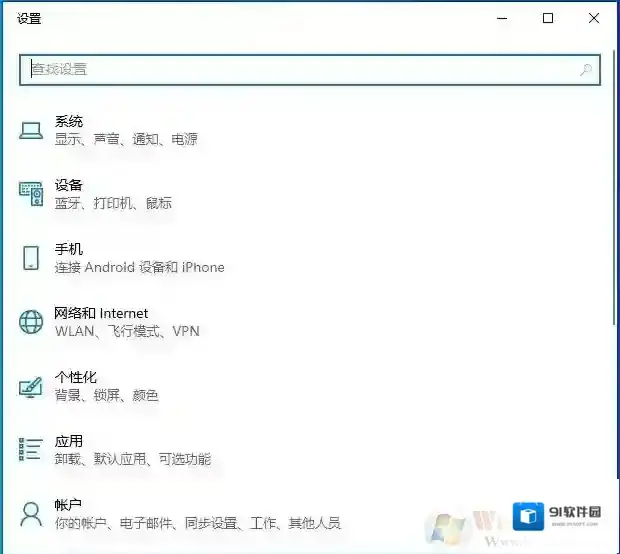The image size is (620, 554).
Task: Open the 应用 heading
Action: tap(69, 441)
